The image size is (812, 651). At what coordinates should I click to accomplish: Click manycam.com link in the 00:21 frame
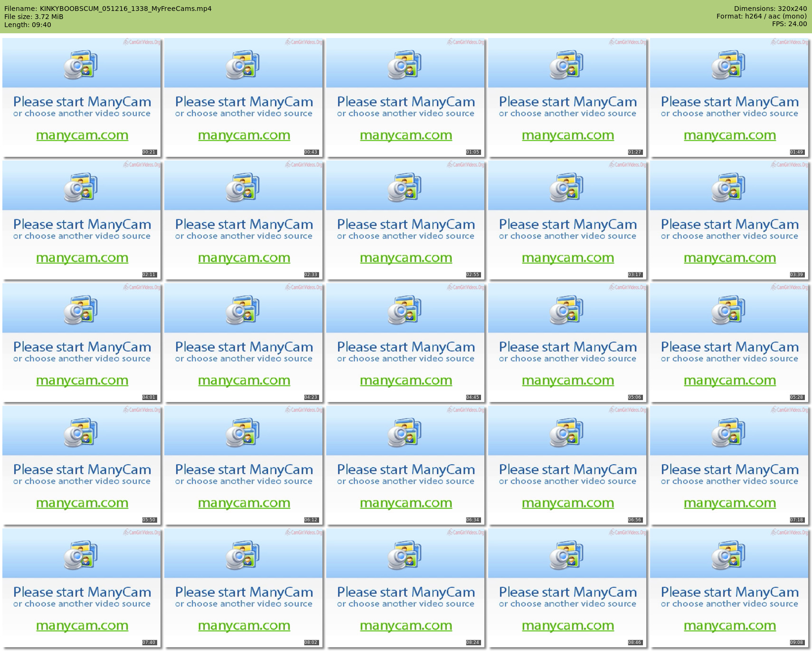tap(82, 136)
